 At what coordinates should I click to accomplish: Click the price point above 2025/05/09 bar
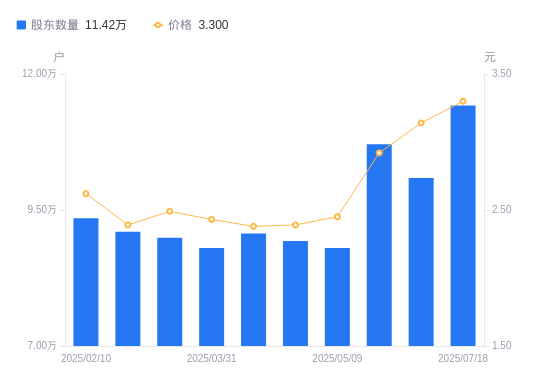click(337, 217)
